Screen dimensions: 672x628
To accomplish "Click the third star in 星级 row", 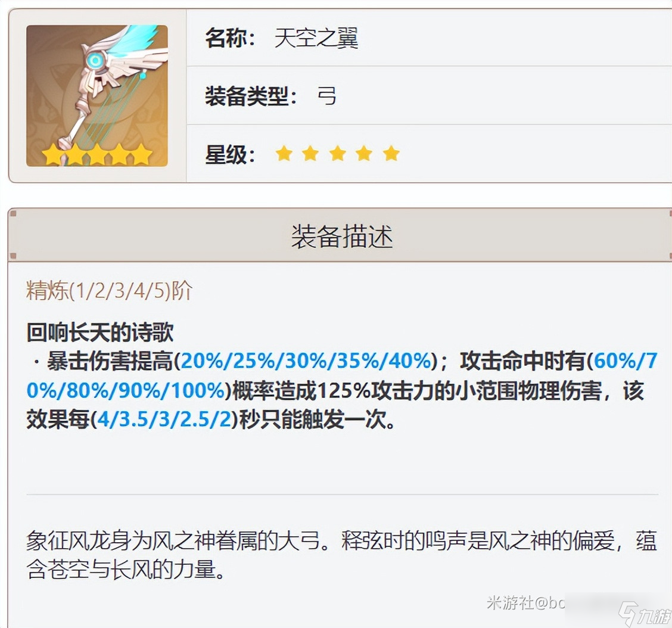I will pos(338,153).
